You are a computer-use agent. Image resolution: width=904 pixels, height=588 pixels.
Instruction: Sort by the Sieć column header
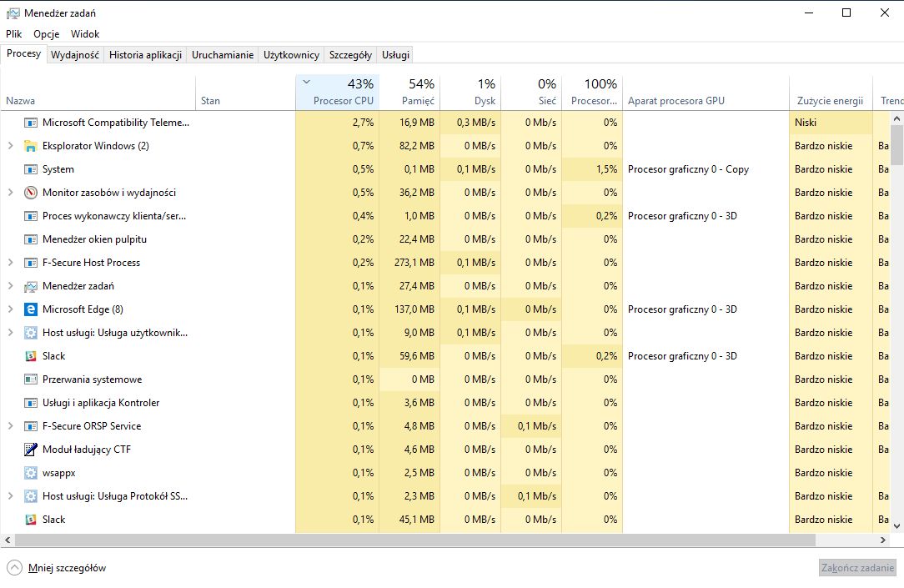pos(531,93)
